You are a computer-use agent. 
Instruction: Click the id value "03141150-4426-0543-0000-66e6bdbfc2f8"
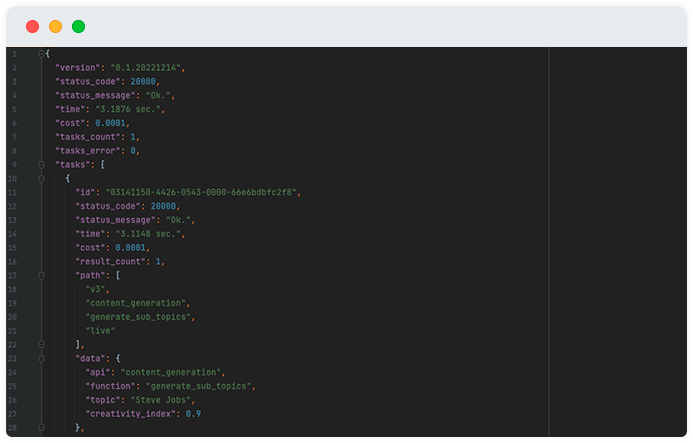tap(201, 192)
